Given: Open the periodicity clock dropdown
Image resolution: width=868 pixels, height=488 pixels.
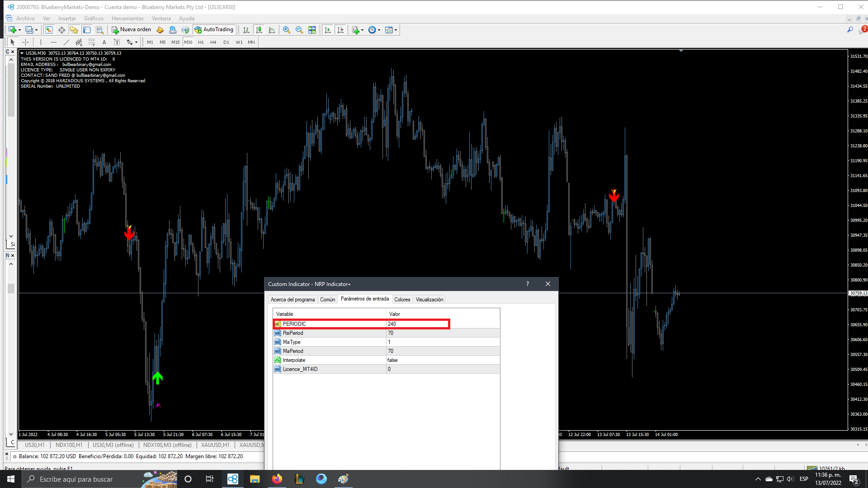Looking at the screenshot, I should 379,30.
